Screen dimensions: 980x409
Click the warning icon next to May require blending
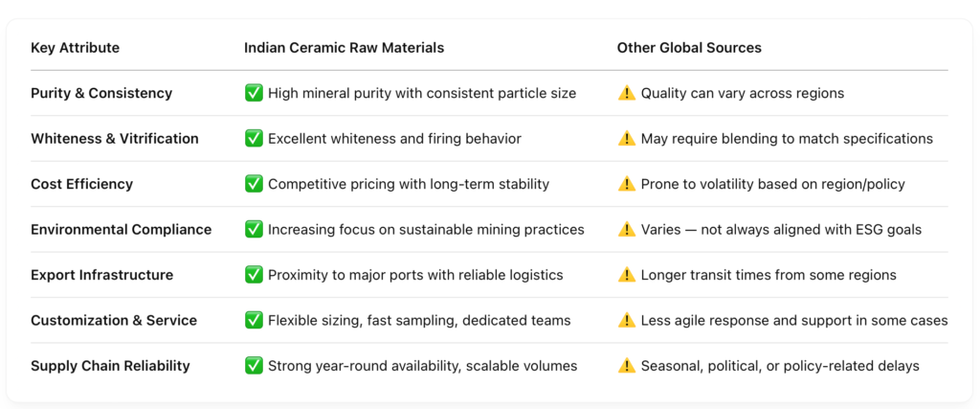point(627,139)
